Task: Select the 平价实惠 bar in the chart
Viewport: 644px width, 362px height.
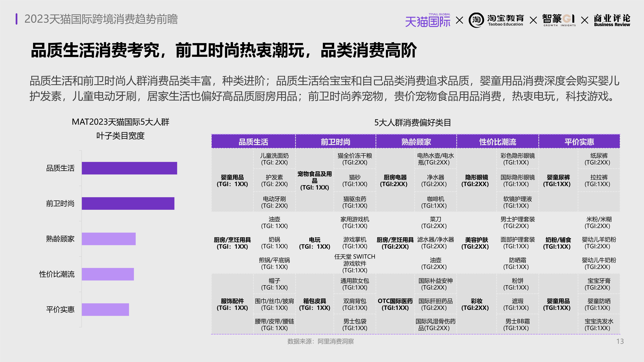Action: coord(105,310)
